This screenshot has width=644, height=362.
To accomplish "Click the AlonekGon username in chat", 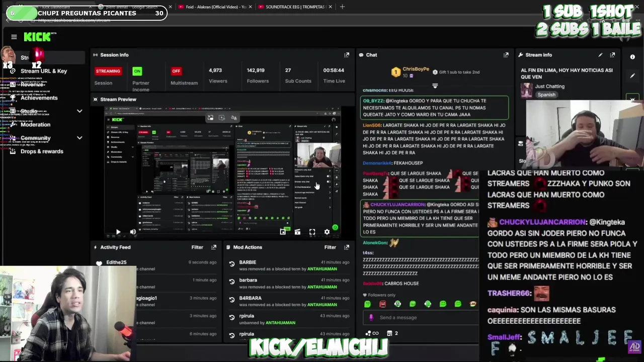I will pyautogui.click(x=375, y=243).
